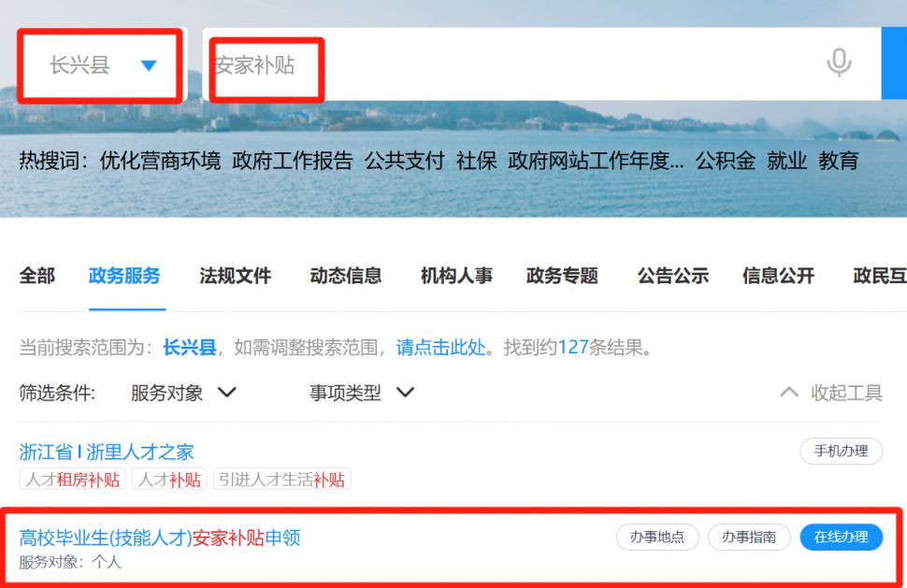Open the 公告公示 tab
This screenshot has height=588, width=907.
(673, 276)
